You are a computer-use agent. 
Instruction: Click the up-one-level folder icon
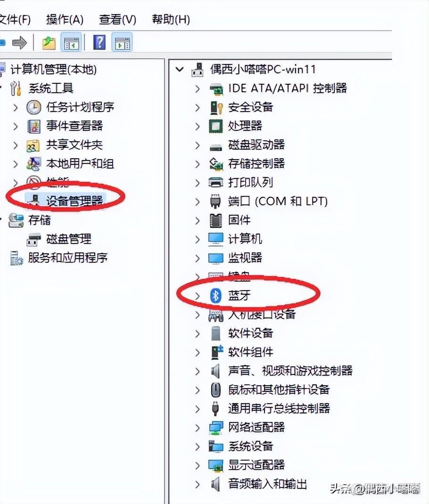[49, 43]
